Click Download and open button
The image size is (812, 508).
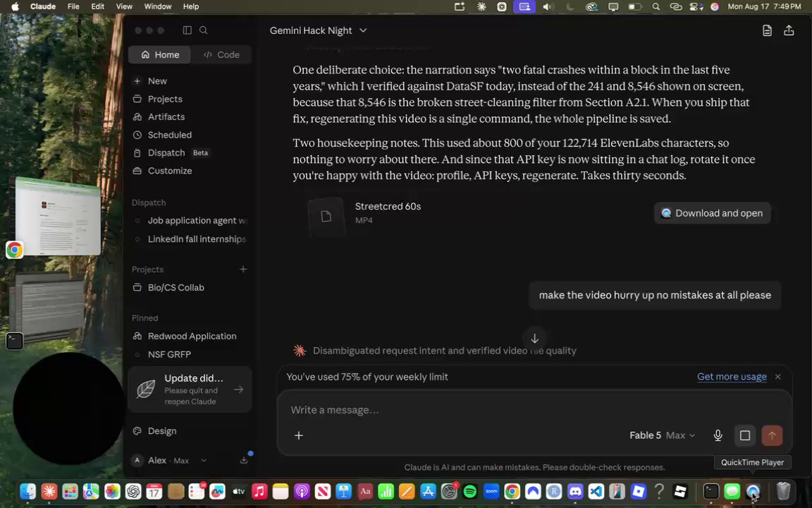[712, 213]
